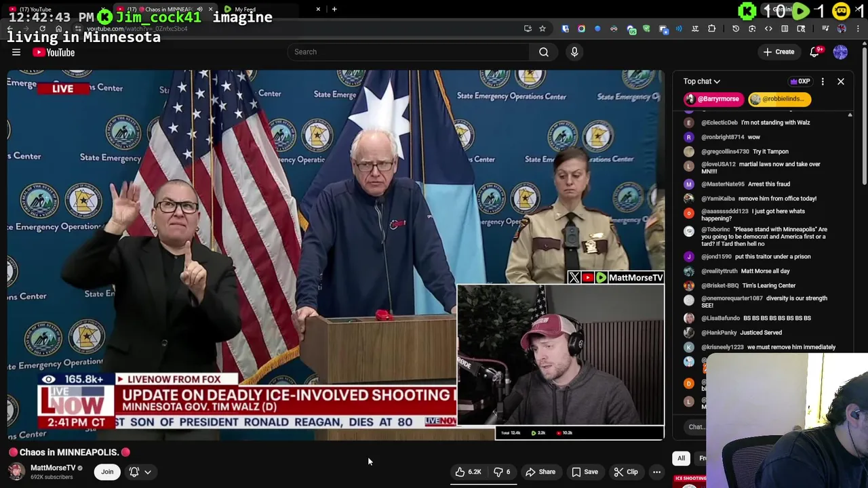Mute tab via speaker icon on Chaos tab
The width and height of the screenshot is (868, 488).
[x=199, y=9]
